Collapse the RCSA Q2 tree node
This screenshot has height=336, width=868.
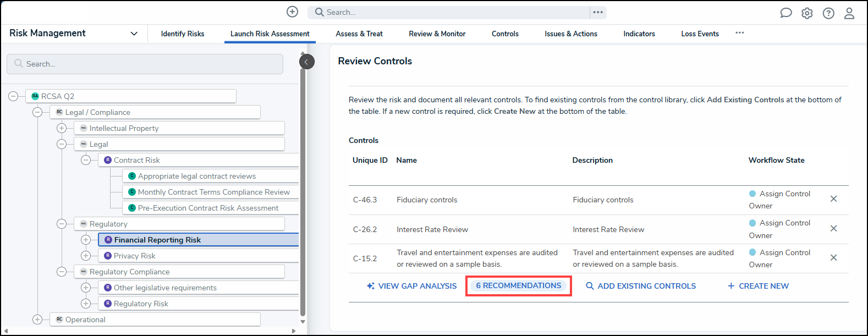(13, 96)
